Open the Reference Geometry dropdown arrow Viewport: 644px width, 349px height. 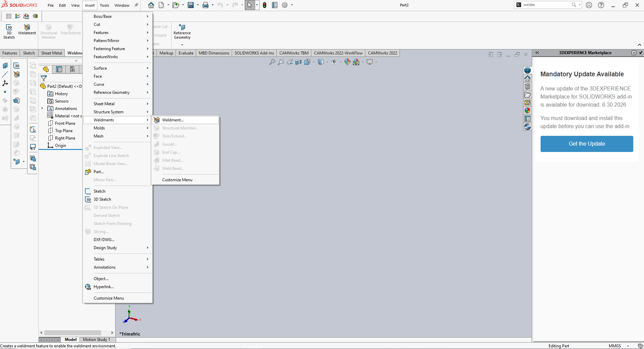click(x=182, y=45)
